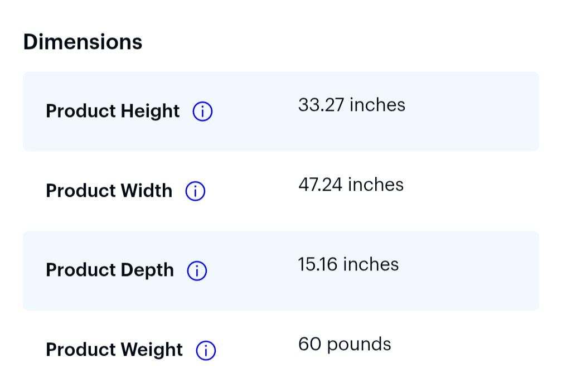Select the 60 pounds weight value
562x392 pixels.
pyautogui.click(x=345, y=345)
